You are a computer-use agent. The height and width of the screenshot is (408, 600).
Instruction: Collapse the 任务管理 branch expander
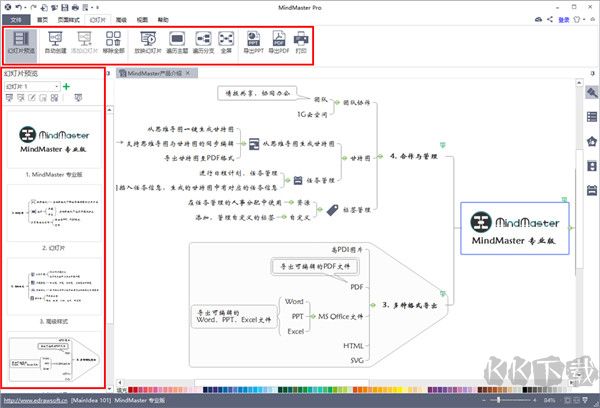tap(288, 180)
